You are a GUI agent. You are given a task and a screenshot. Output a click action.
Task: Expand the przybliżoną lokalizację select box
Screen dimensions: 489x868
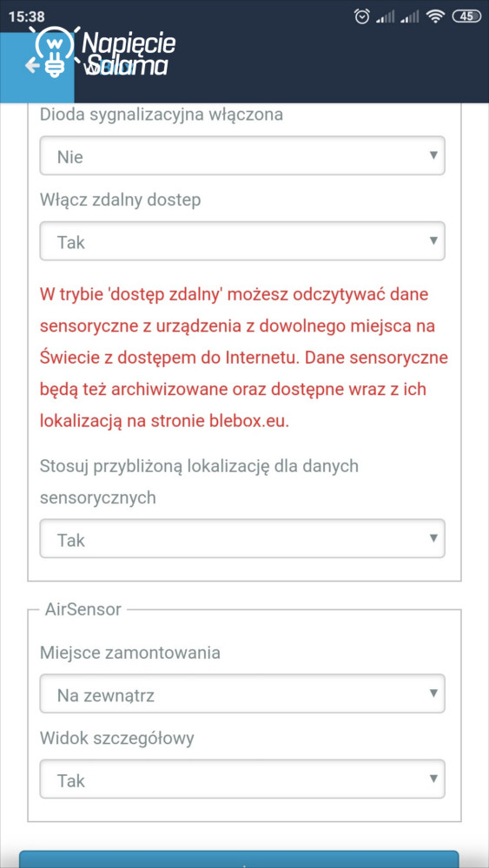coord(242,539)
